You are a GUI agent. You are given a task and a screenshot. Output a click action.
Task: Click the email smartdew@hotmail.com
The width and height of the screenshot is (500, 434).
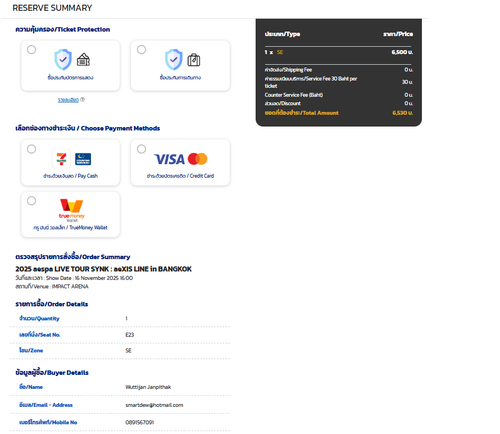click(x=154, y=405)
